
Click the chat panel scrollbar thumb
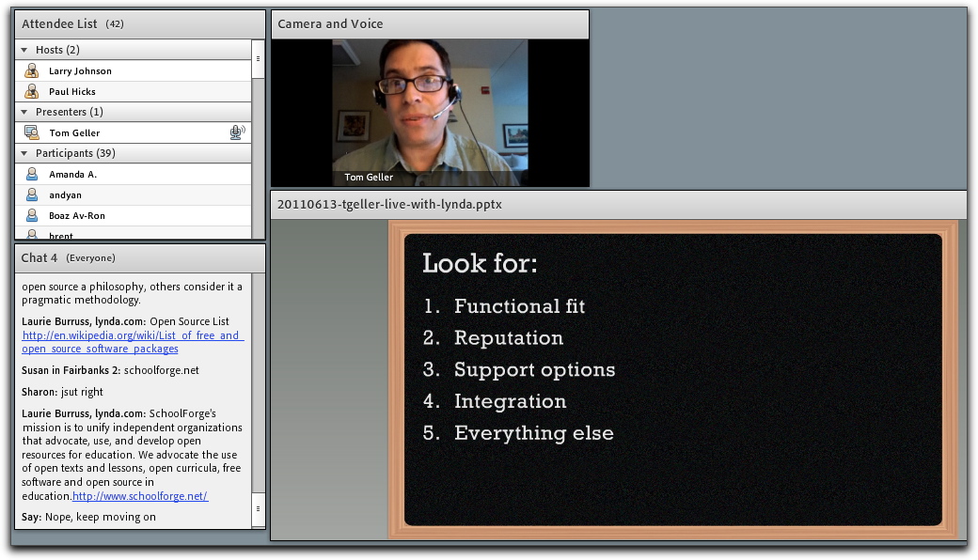coord(258,508)
